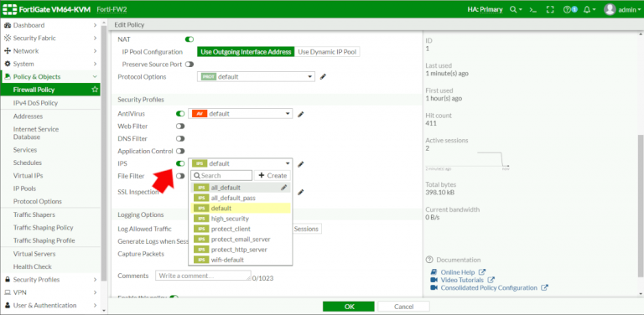Edit the SSL Inspection pencil icon
The height and width of the screenshot is (315, 644).
coord(301,192)
